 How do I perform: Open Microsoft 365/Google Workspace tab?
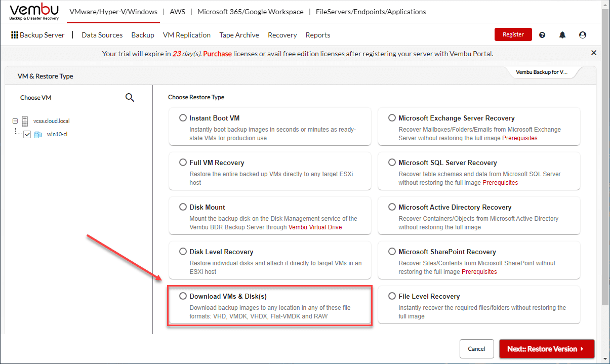(251, 12)
